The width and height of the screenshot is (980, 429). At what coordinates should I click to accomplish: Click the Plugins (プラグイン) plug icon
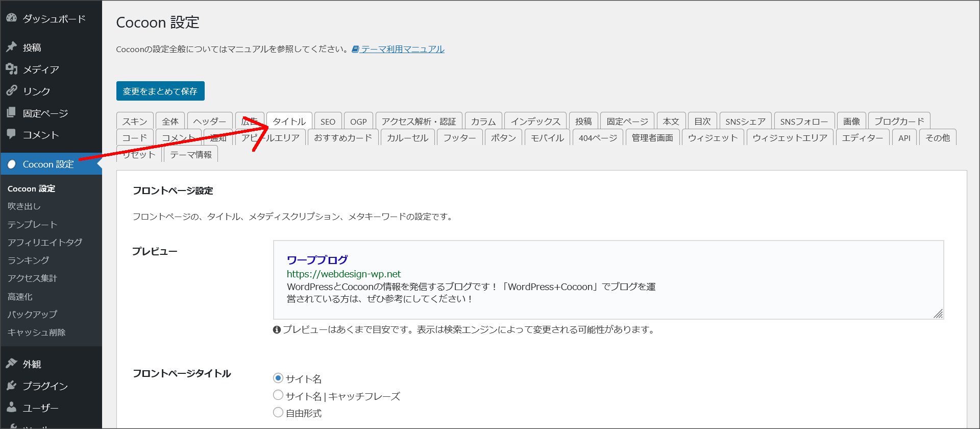[x=11, y=386]
